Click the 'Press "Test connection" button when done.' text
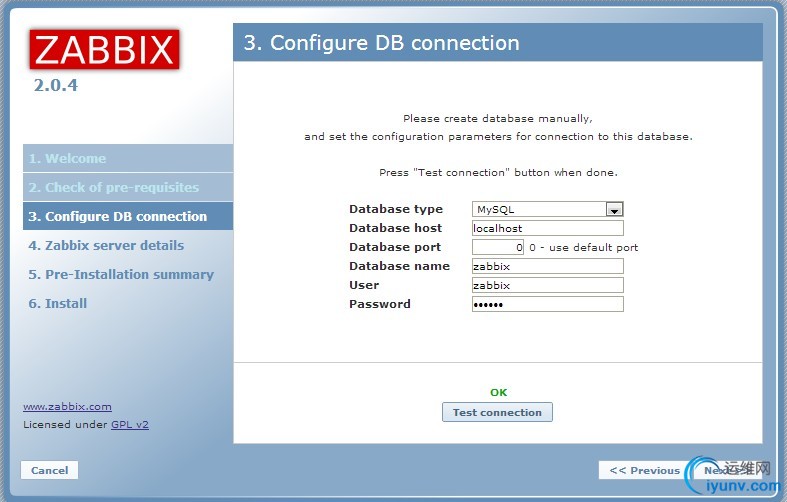Screen dimensions: 787x502 [x=498, y=173]
